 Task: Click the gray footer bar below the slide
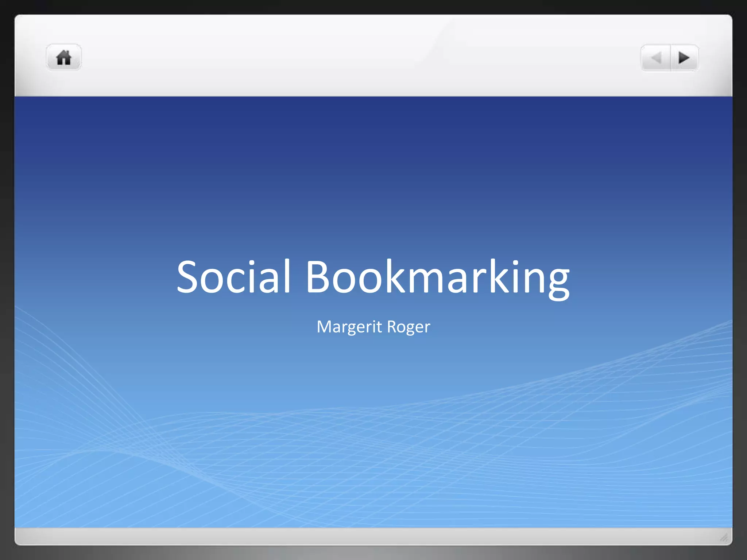365,536
